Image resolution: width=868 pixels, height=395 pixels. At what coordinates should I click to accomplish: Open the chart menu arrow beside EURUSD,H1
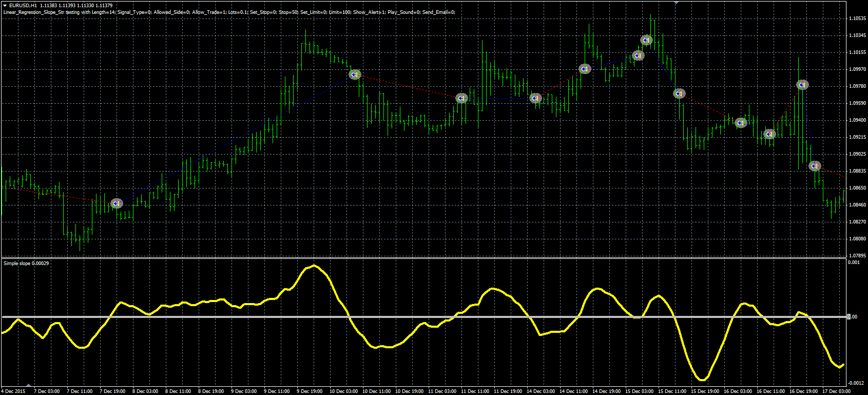click(5, 5)
